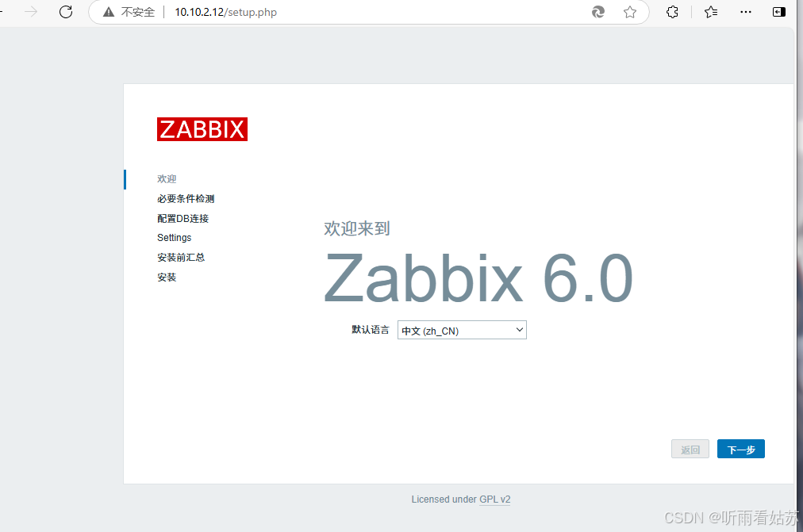The width and height of the screenshot is (803, 532).
Task: Click the 下一步 button
Action: 740,450
